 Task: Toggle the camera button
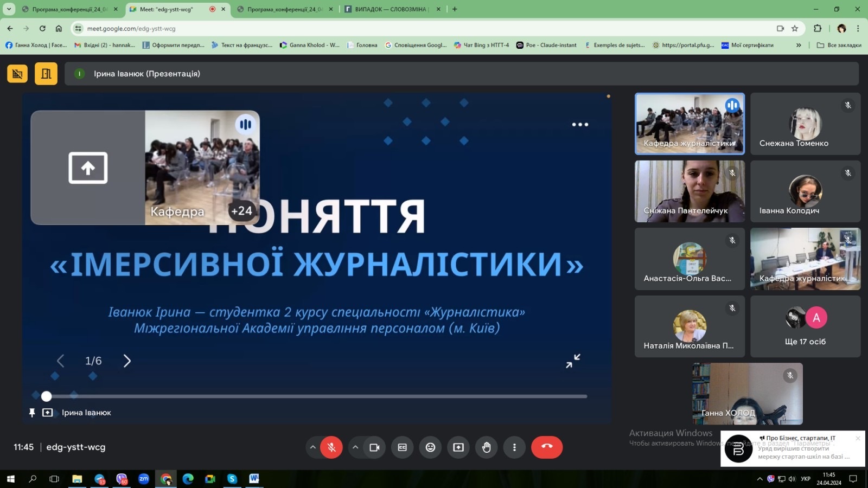pyautogui.click(x=374, y=447)
